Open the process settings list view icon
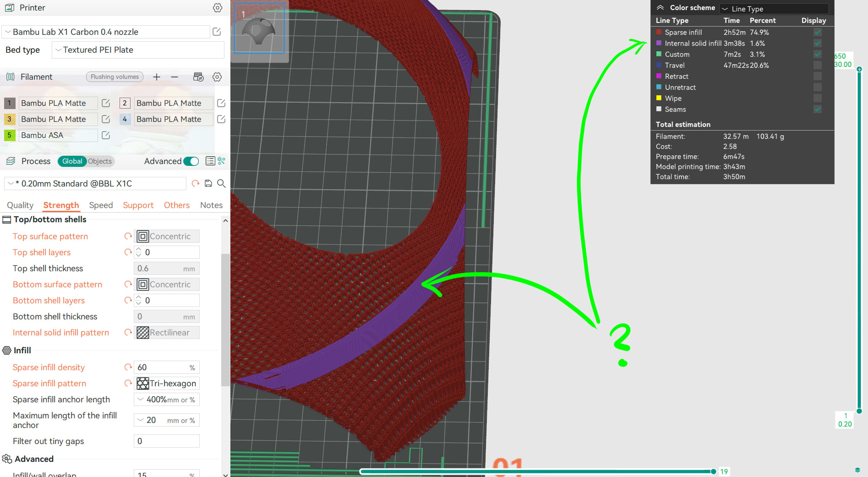868x477 pixels. click(x=210, y=161)
